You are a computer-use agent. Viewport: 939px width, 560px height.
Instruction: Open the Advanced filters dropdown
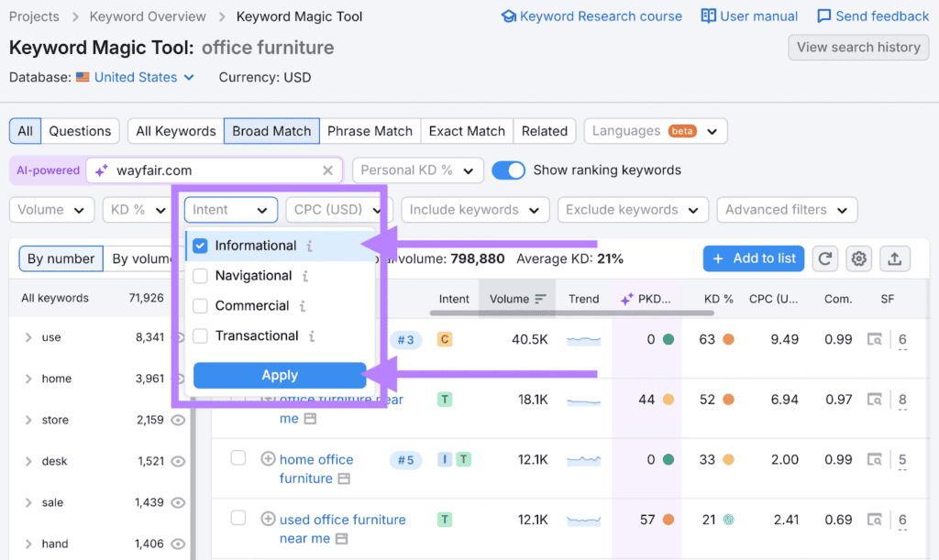[x=787, y=210]
